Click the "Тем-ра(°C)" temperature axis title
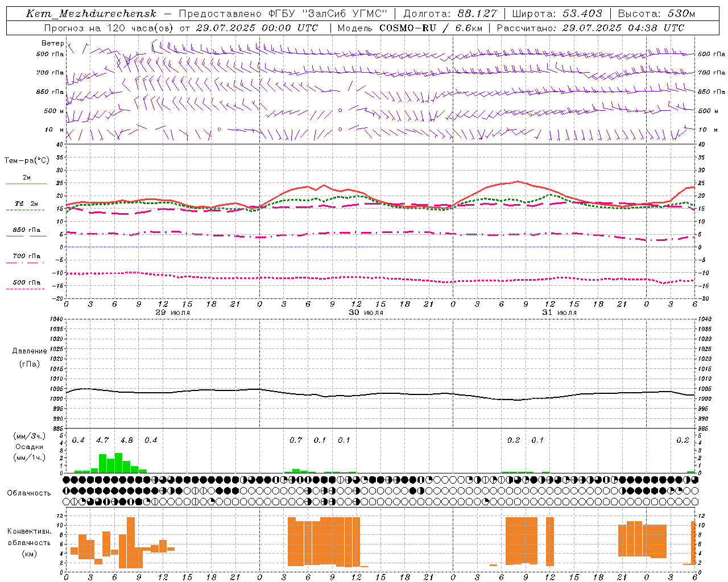The image size is (728, 582). [27, 161]
